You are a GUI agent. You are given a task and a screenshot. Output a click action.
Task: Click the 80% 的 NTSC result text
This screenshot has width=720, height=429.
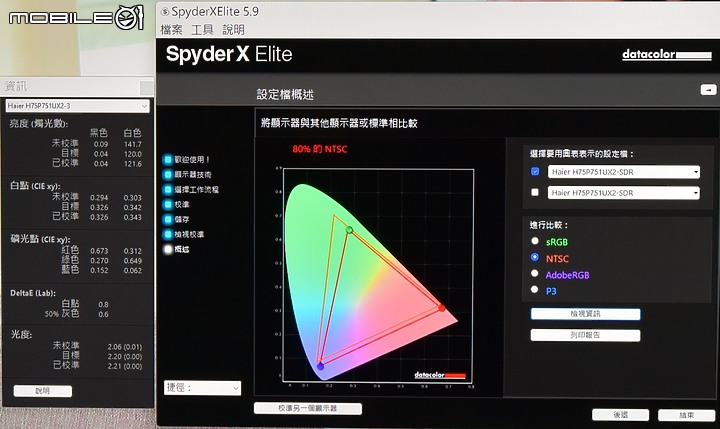click(320, 149)
